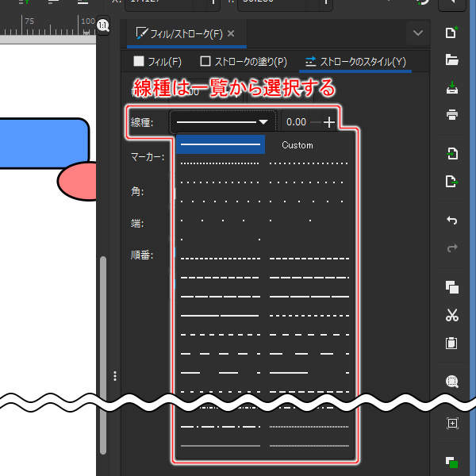Click the New document icon
The image size is (476, 476).
coord(451,33)
